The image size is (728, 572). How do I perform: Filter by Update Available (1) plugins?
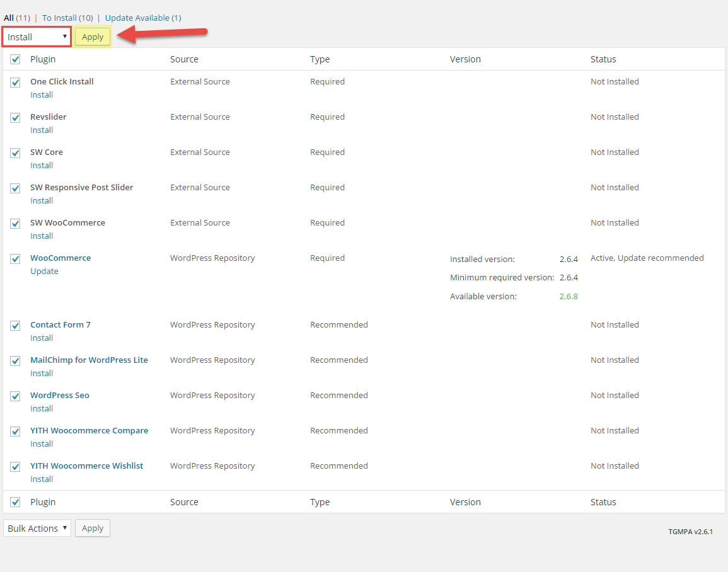pyautogui.click(x=143, y=18)
